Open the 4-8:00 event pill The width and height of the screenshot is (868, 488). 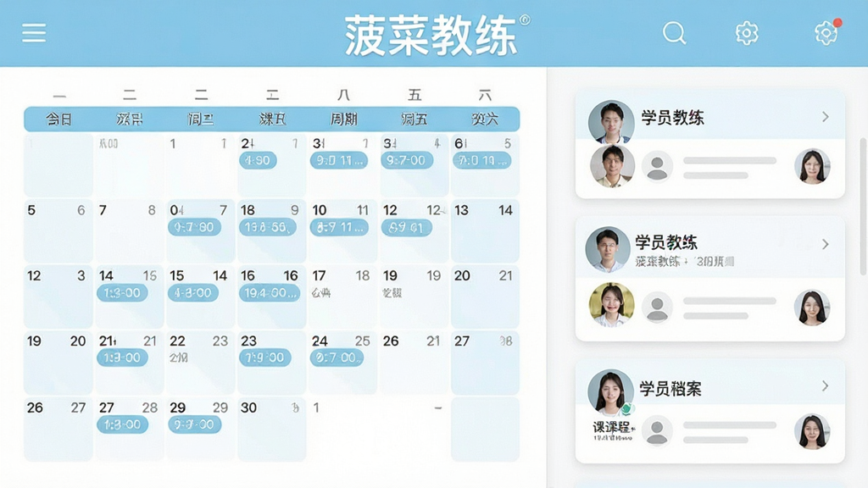pos(193,292)
